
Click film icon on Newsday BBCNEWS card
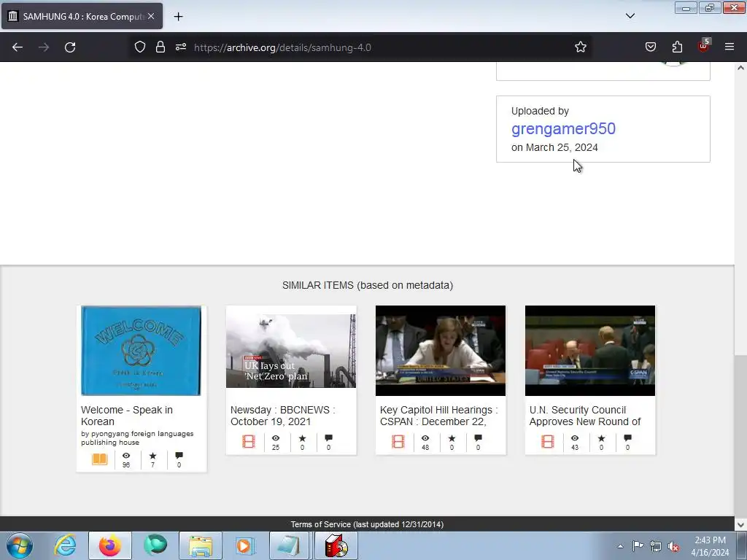tap(249, 441)
